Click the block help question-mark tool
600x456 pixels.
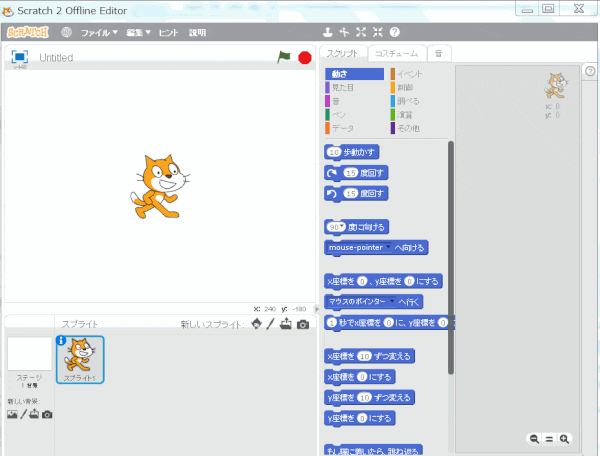tap(395, 32)
